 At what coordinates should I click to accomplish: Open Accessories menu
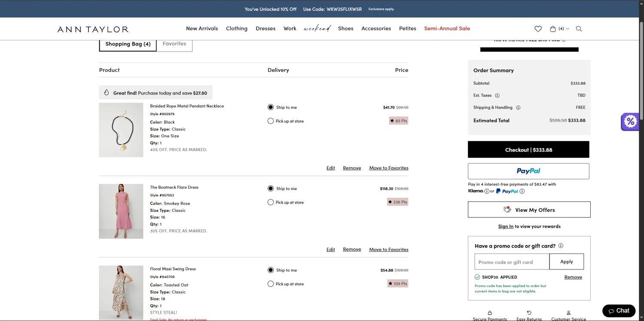[376, 28]
